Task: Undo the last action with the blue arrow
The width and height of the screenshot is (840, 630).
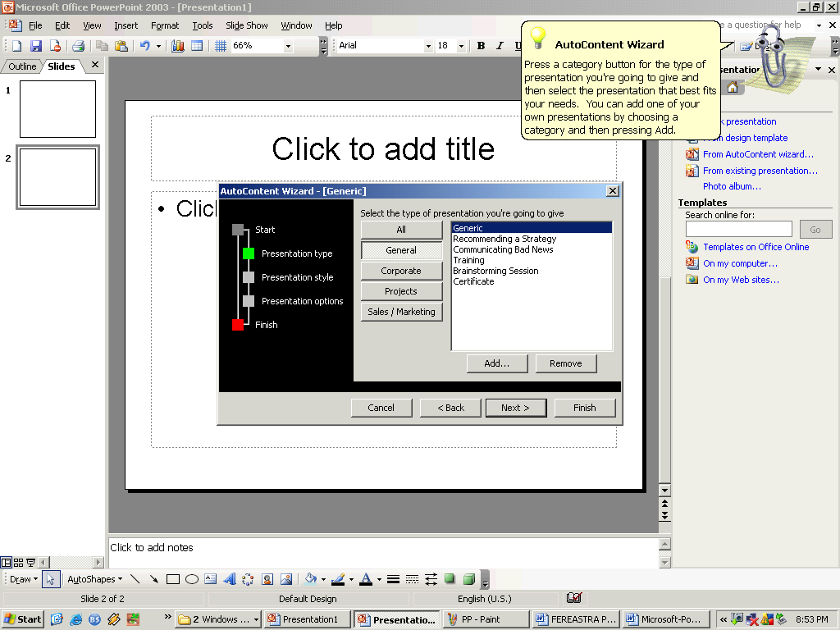Action: [x=144, y=46]
